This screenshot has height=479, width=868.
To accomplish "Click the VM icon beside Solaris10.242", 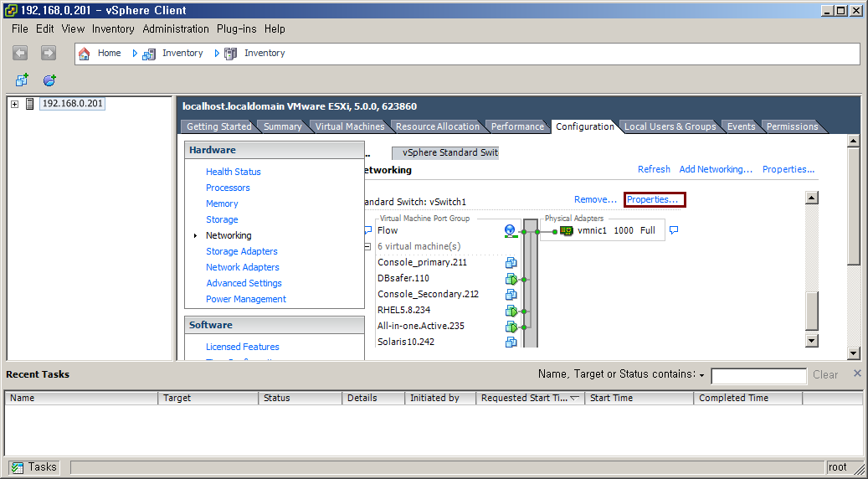I will pos(511,343).
